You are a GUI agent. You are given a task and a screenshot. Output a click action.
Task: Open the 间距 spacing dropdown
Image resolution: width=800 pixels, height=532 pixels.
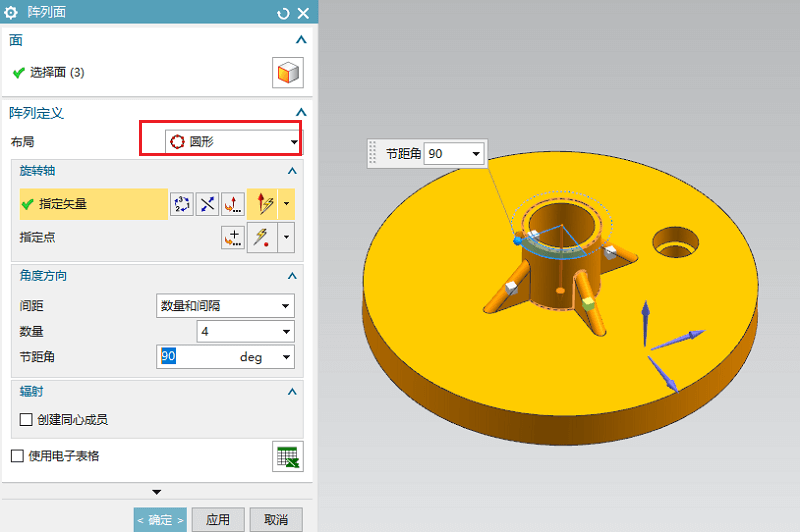click(x=225, y=306)
